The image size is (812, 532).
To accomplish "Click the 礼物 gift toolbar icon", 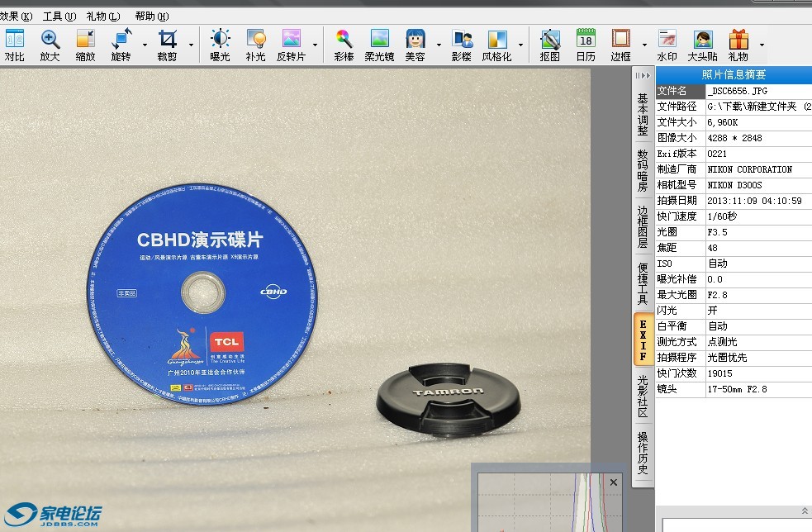I will coord(738,45).
